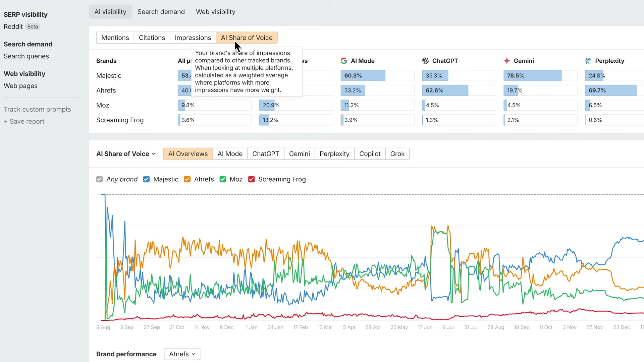Select the AI Share of Voice tab
The width and height of the screenshot is (644, 362).
(247, 38)
